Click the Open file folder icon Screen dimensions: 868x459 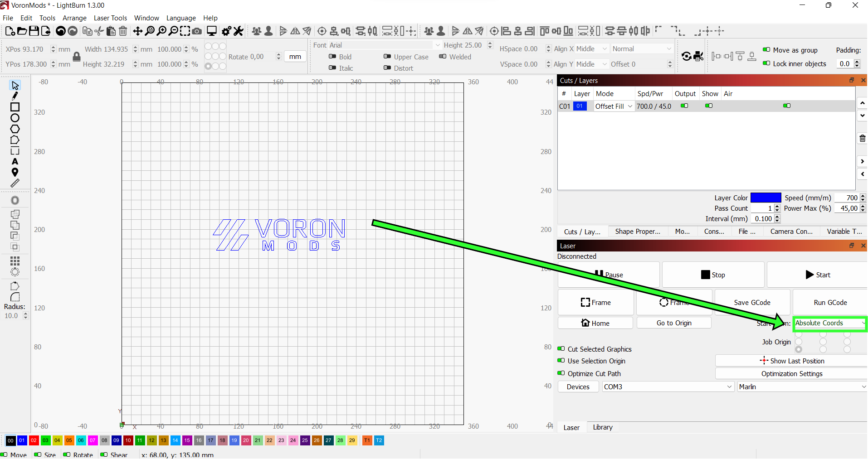[22, 31]
